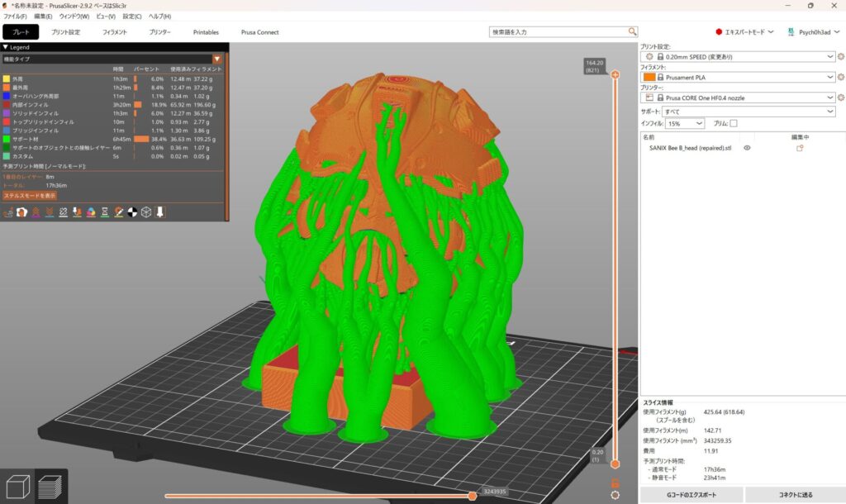846x504 pixels.
Task: Switch to 3D editor view cube icon
Action: 19,487
